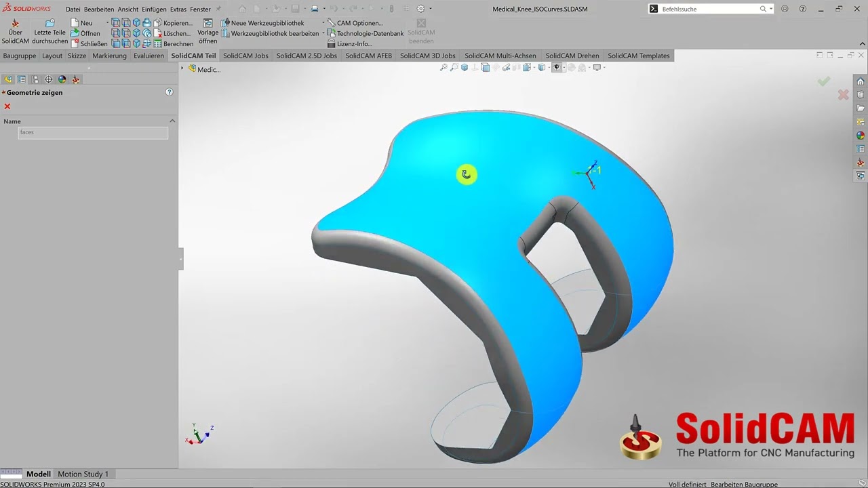This screenshot has width=868, height=488.
Task: Click Werkzeugbibliothek bearbeiten
Action: click(x=270, y=33)
